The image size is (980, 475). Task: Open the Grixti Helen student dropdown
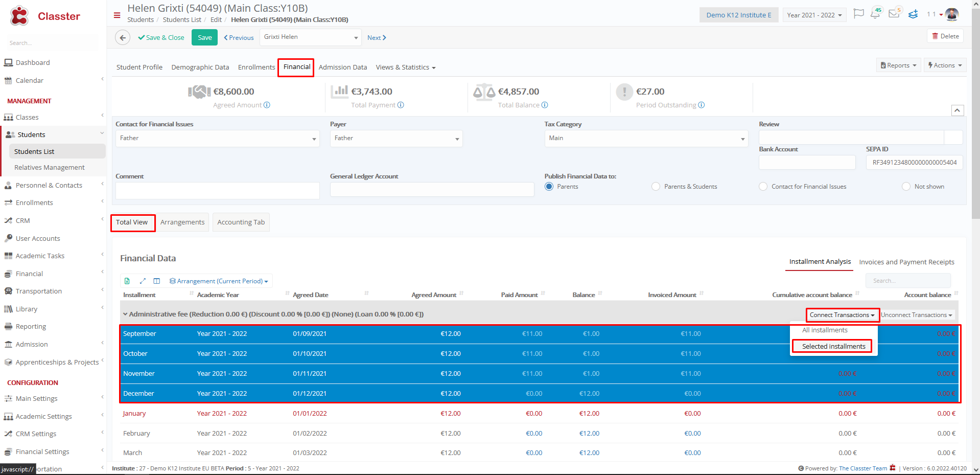311,37
